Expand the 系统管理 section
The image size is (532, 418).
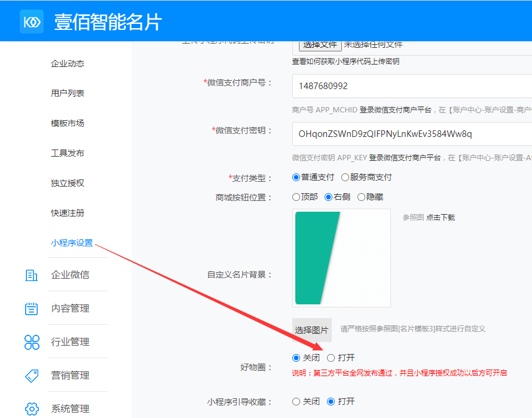(x=70, y=408)
